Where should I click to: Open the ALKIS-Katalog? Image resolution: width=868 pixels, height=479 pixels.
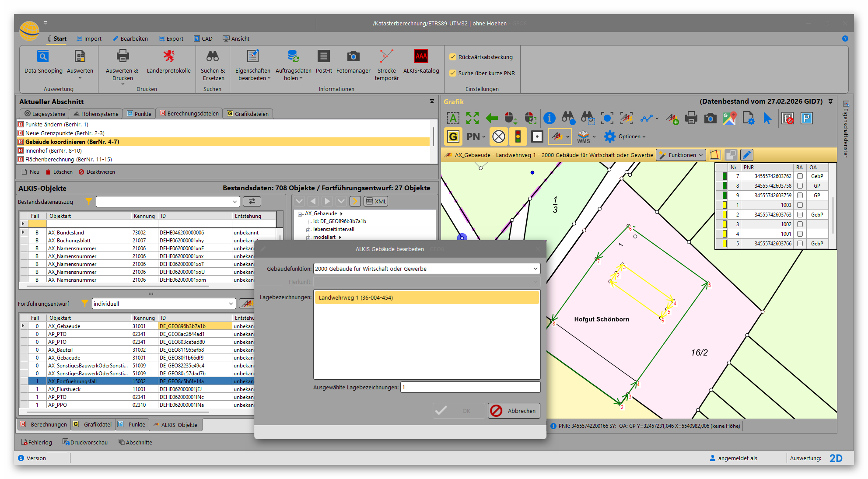421,56
